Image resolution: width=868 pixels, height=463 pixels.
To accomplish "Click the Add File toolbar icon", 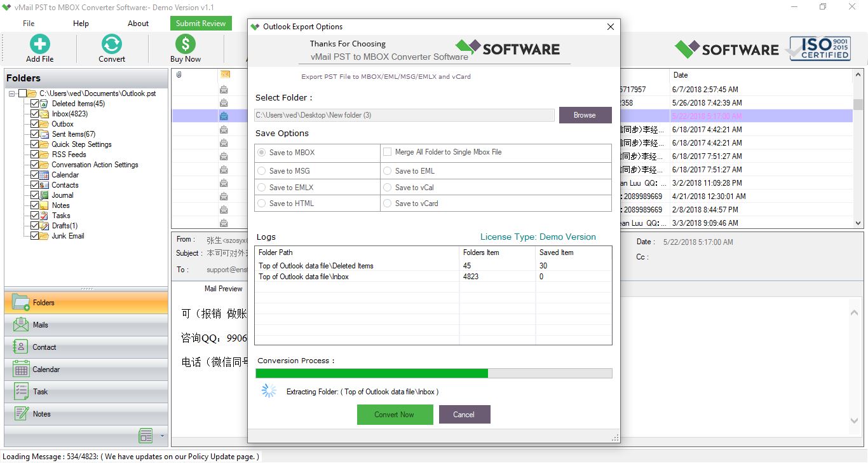I will (39, 43).
